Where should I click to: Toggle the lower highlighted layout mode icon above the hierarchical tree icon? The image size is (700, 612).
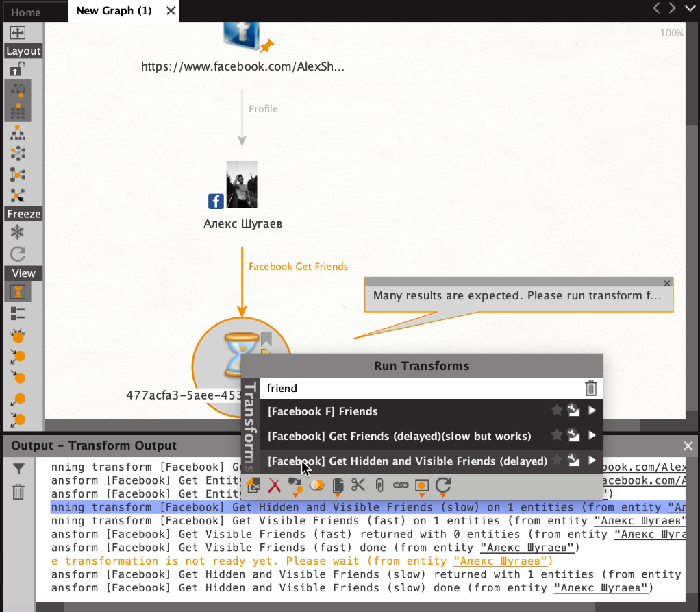18,111
